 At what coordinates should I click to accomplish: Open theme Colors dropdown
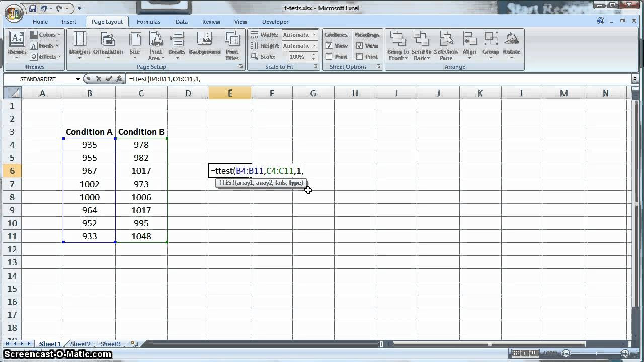tap(45, 35)
